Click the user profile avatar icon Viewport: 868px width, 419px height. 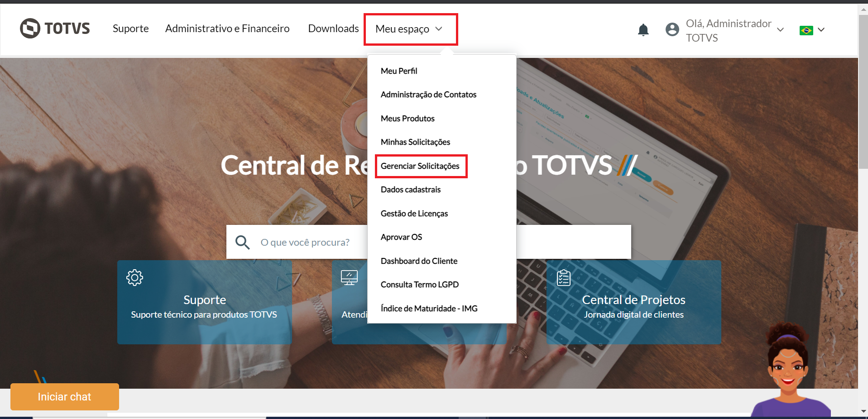[x=672, y=30]
